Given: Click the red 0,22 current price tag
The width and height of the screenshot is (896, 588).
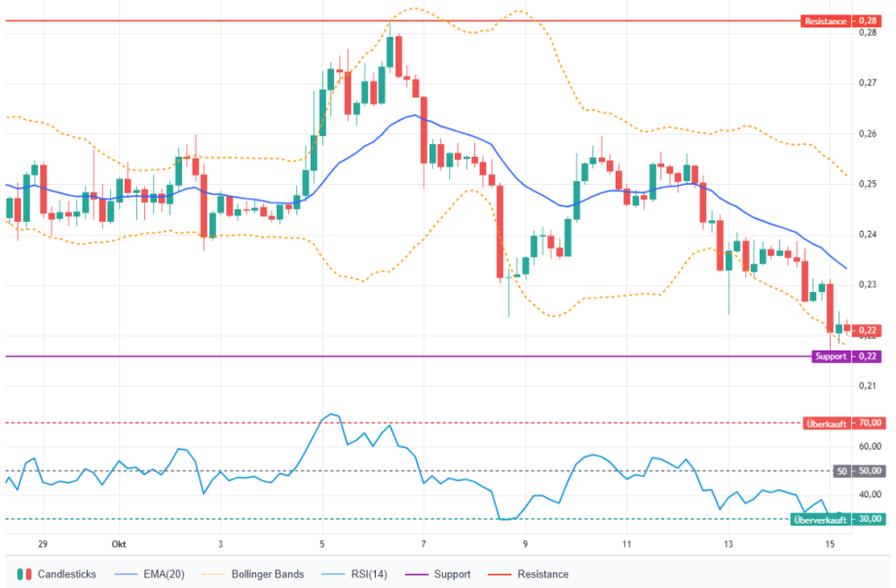Looking at the screenshot, I should [868, 330].
